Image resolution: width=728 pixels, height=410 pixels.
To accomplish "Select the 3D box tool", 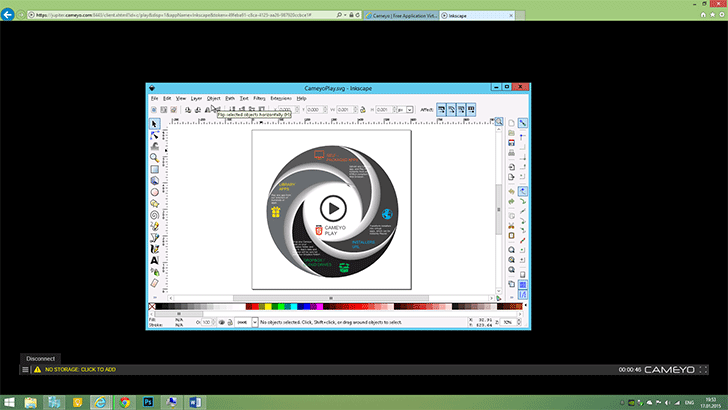I will [155, 181].
